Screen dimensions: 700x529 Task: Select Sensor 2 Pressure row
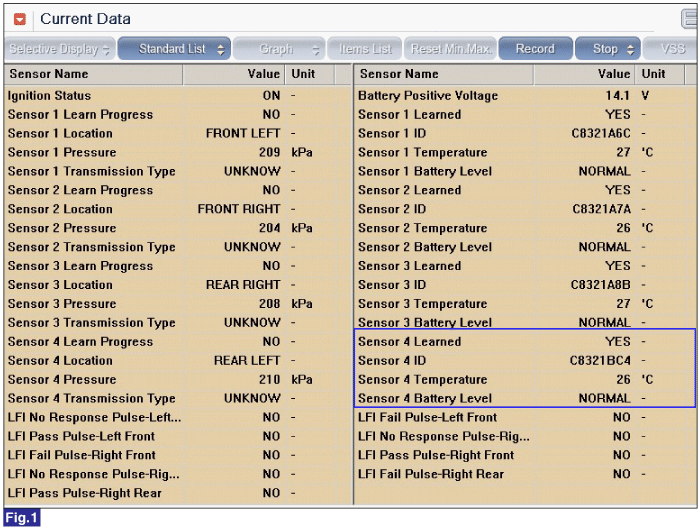click(x=179, y=228)
